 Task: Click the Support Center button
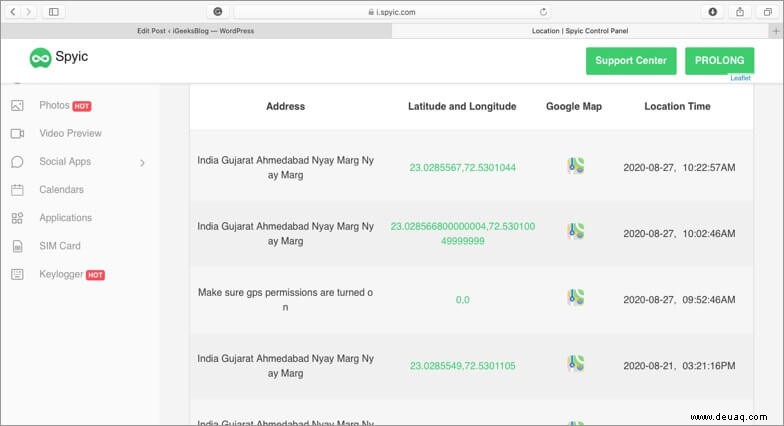point(631,60)
